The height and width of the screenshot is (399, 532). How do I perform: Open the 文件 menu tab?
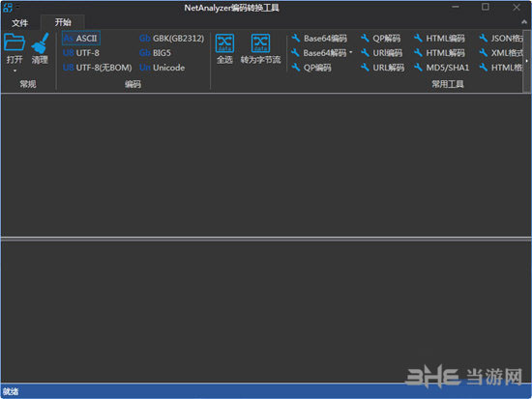point(20,23)
